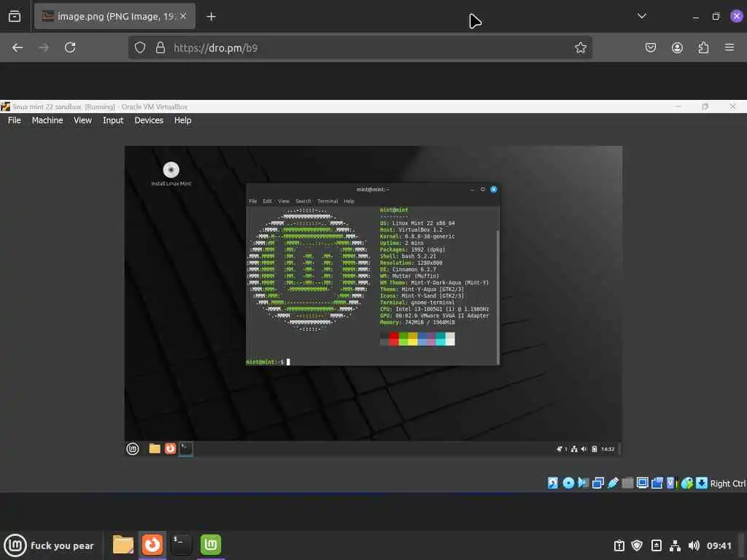Open VirtualBox Machine menu
The image size is (747, 560).
pos(47,120)
